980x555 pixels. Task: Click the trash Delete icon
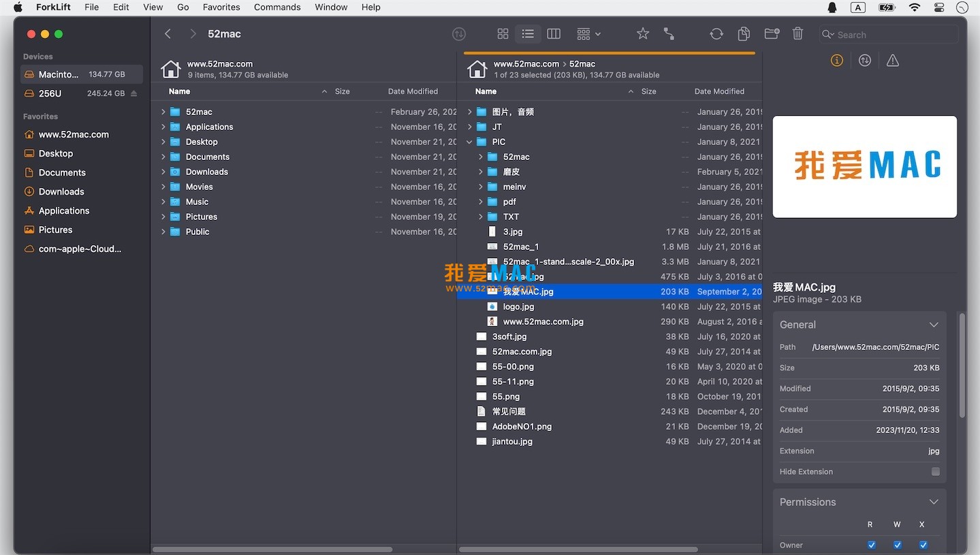[x=798, y=34]
